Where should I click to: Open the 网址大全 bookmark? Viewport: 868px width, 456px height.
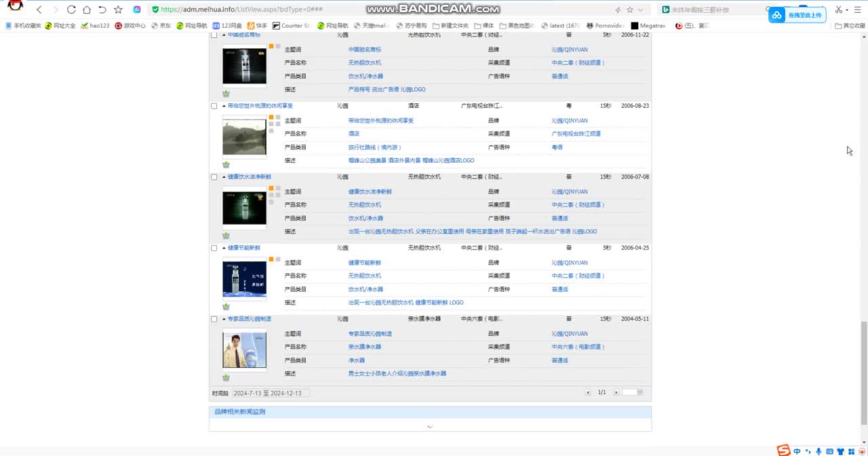(x=60, y=26)
